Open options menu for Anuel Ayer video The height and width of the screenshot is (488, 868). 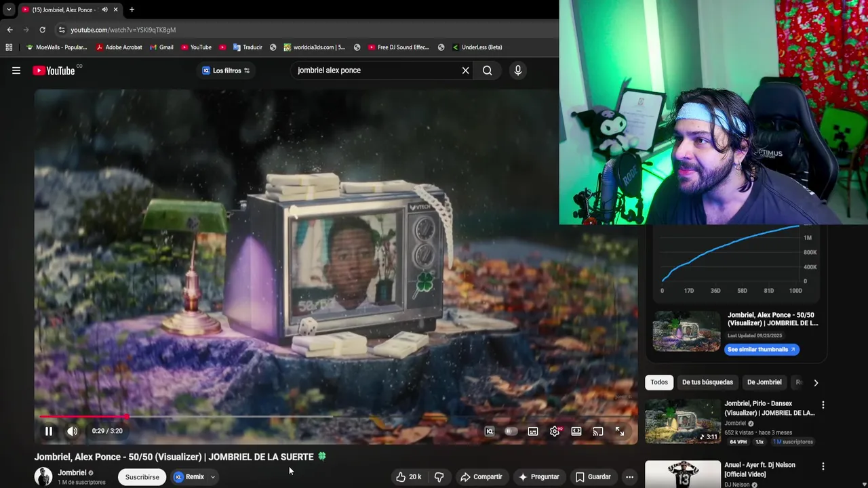point(823,467)
